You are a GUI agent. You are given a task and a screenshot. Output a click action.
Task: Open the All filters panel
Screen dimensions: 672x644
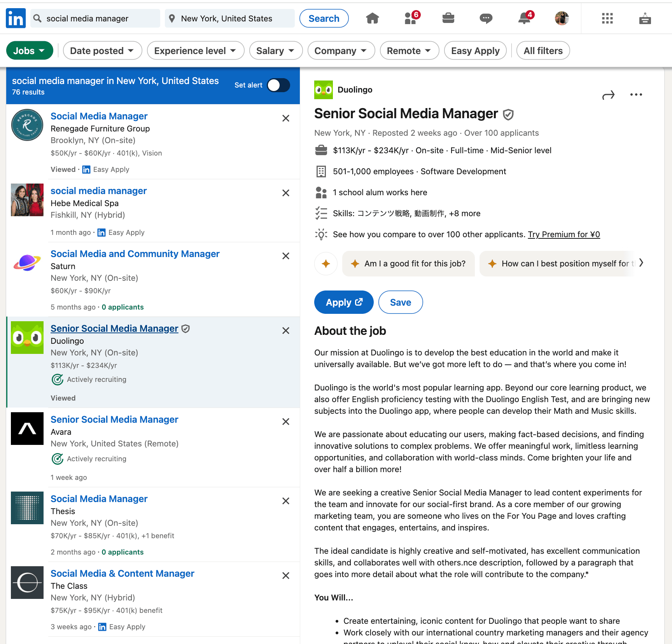pyautogui.click(x=543, y=51)
